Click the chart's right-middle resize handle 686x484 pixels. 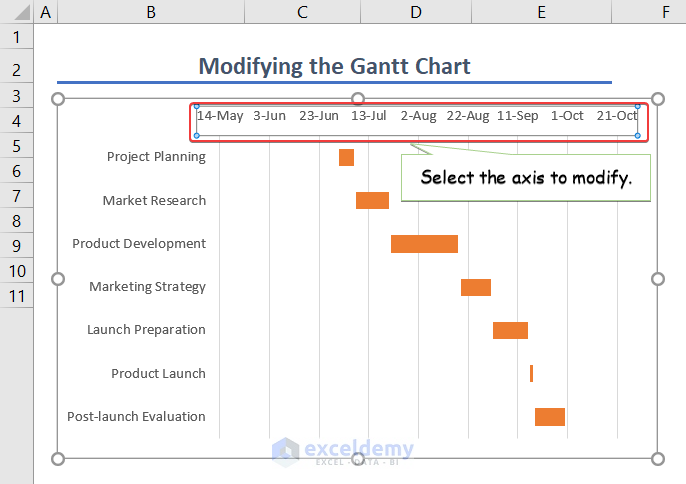tap(658, 279)
